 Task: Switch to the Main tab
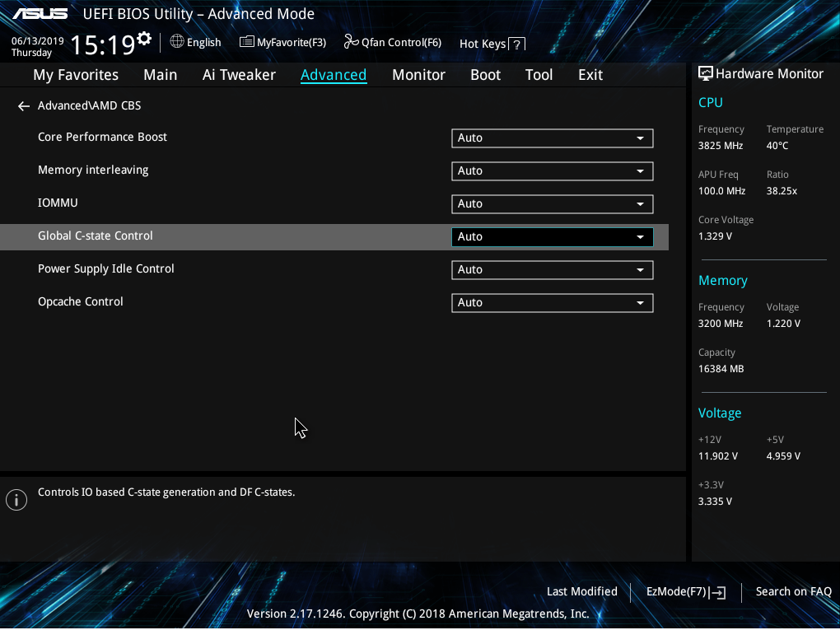click(161, 74)
